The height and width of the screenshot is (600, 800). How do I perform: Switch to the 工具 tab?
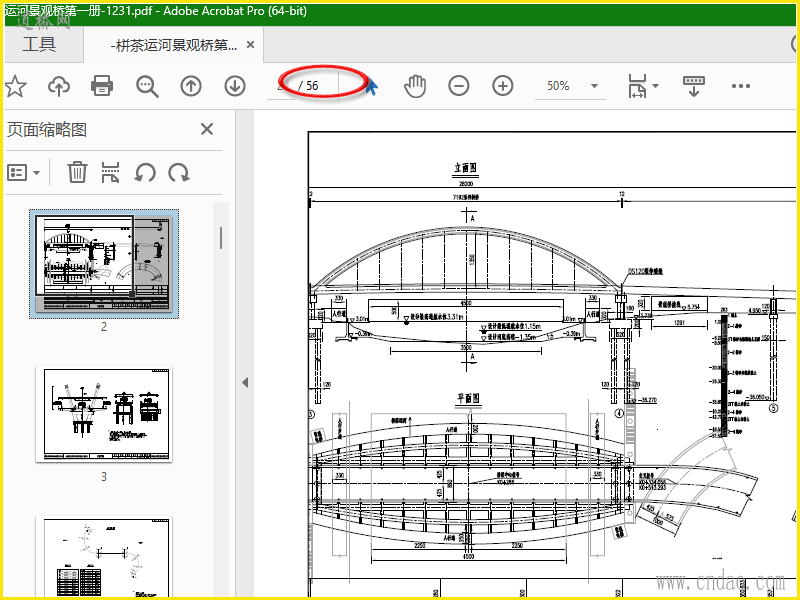[39, 45]
